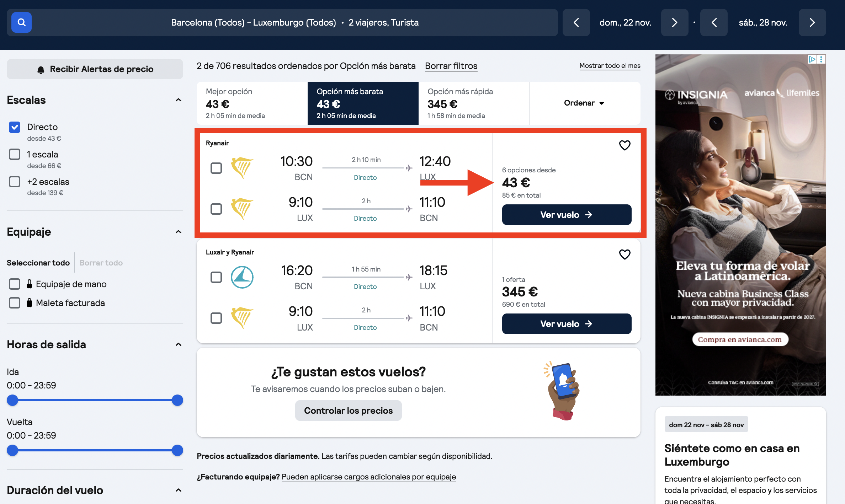The image size is (845, 504).
Task: Click Controlar los precios button
Action: tap(348, 411)
